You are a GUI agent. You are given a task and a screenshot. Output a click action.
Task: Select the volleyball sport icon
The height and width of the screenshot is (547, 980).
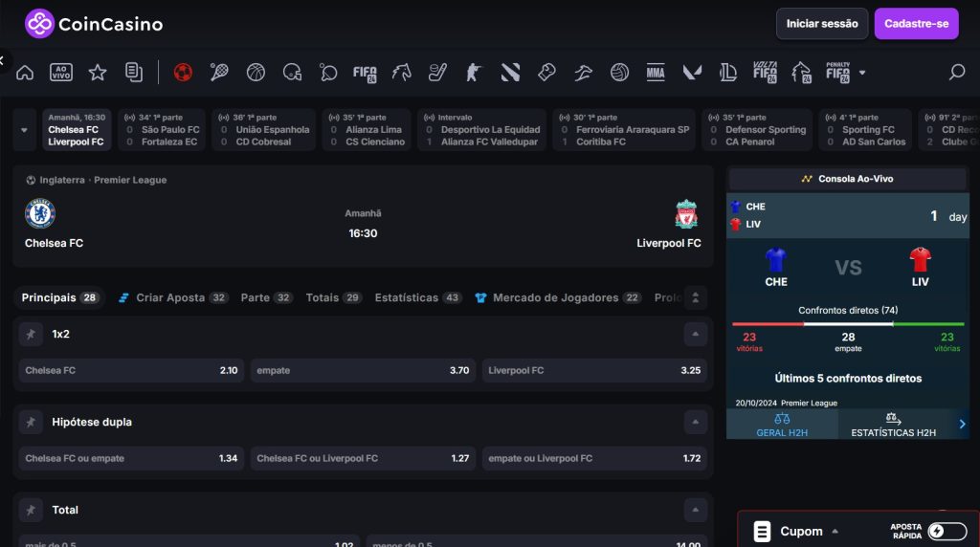pos(619,73)
